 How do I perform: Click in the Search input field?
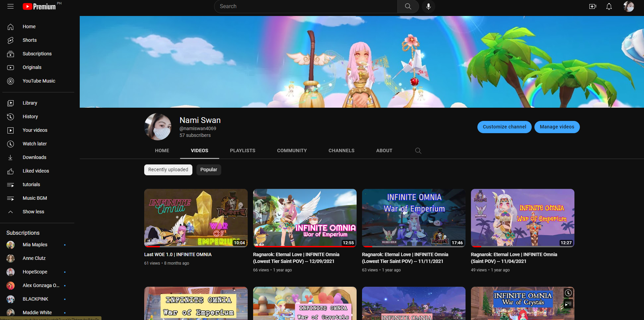point(306,6)
